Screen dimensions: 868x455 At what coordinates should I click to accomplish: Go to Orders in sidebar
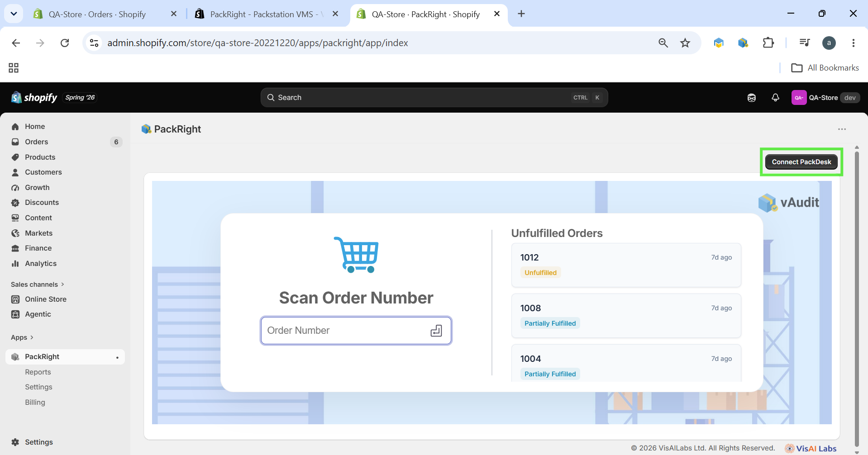36,142
